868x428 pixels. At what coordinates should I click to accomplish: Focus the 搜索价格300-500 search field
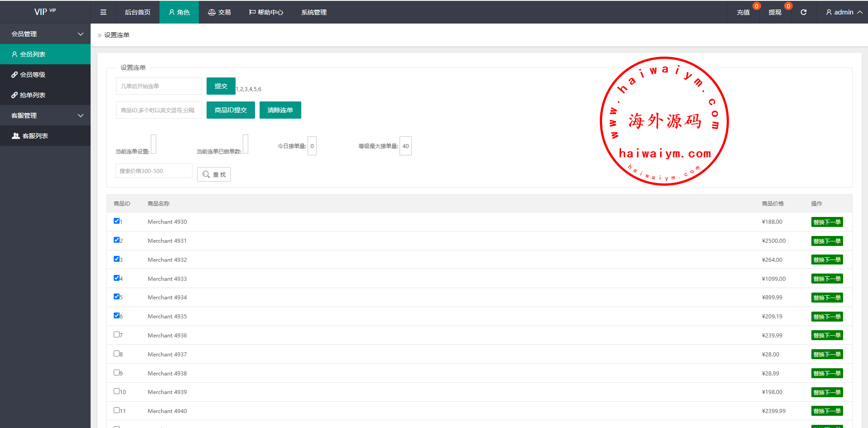[154, 171]
